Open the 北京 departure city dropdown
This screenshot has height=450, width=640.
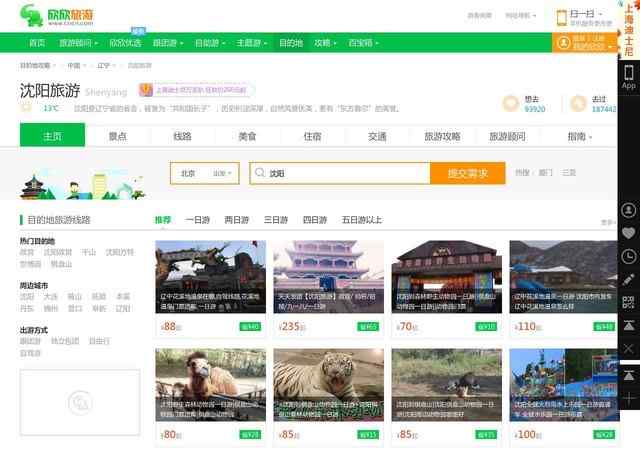click(205, 173)
